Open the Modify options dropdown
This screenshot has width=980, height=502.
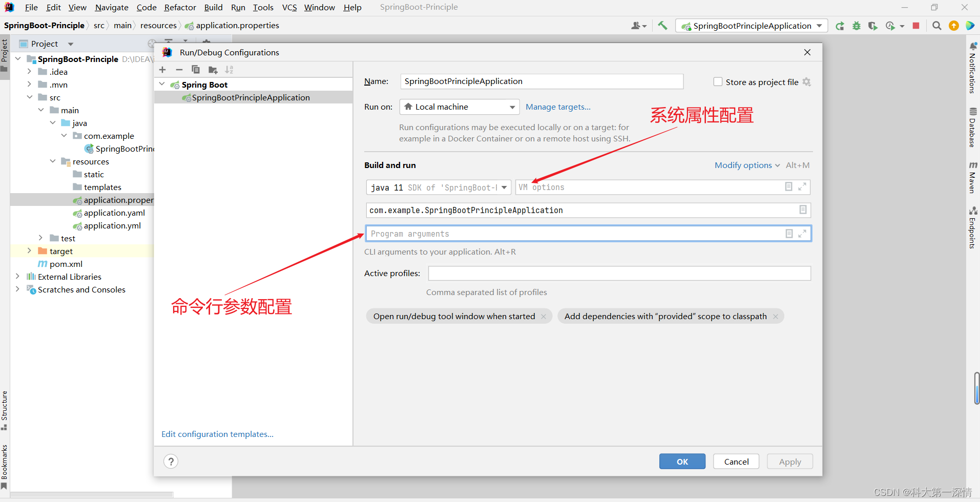(x=747, y=165)
